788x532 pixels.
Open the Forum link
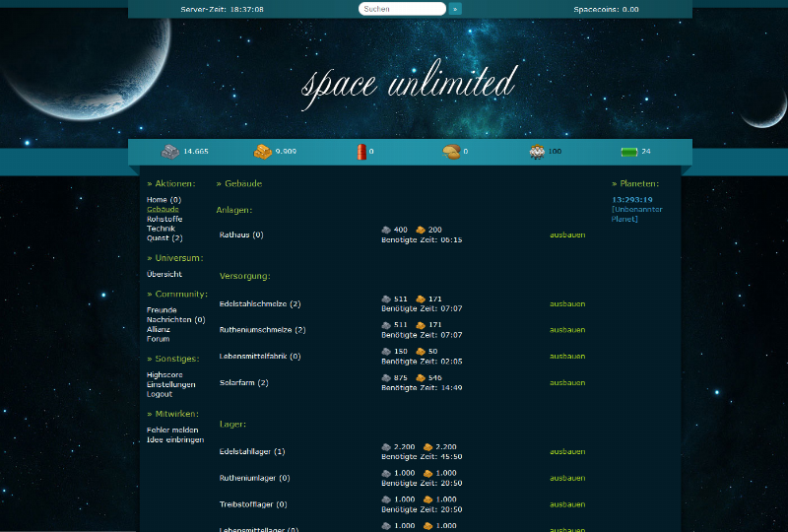coord(158,338)
